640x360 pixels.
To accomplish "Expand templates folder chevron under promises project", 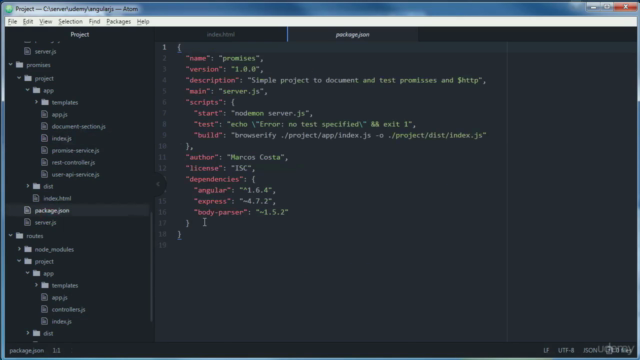I will click(36, 102).
